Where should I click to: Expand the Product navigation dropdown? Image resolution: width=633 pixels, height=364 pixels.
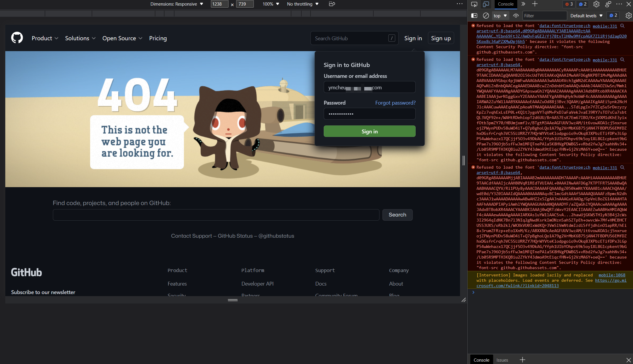pos(45,38)
